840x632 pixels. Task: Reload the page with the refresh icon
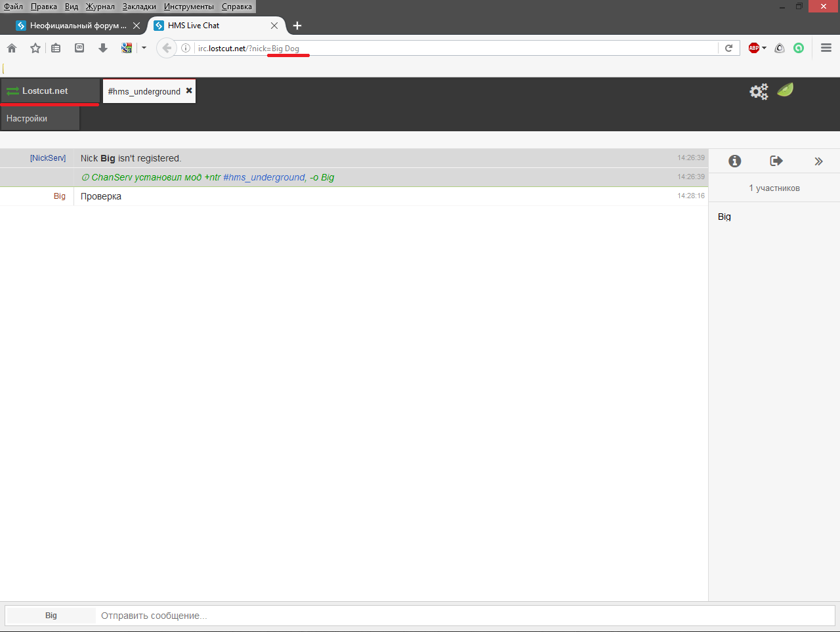(728, 48)
